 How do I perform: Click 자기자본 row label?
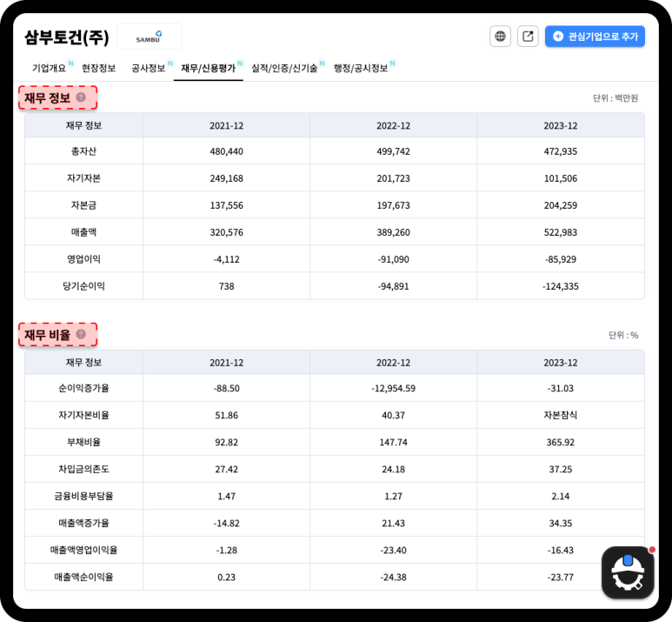[83, 178]
